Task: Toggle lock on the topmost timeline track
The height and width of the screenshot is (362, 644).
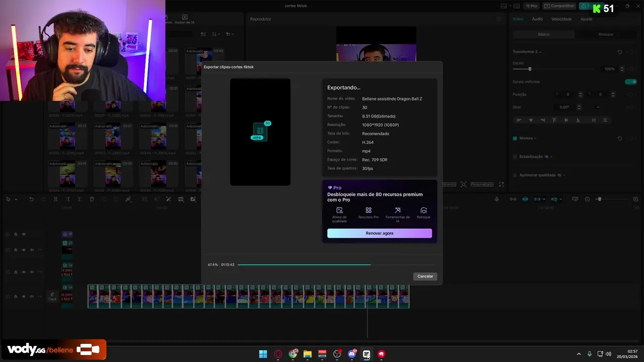Action: tap(16, 234)
